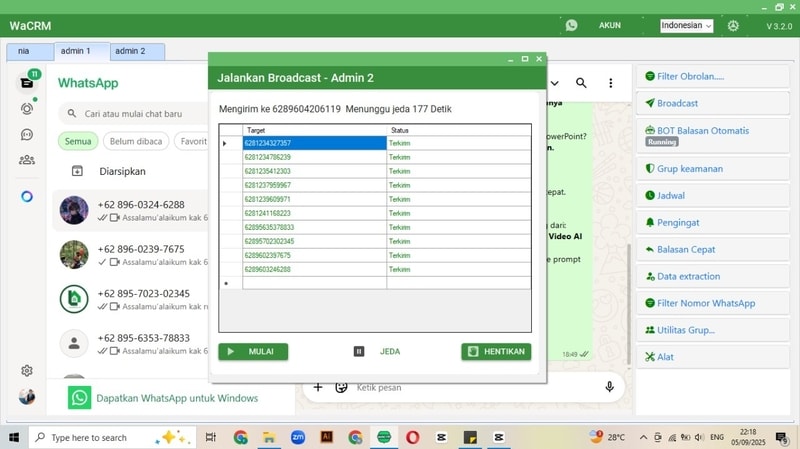Open the Utilitas Grup button

713,330
